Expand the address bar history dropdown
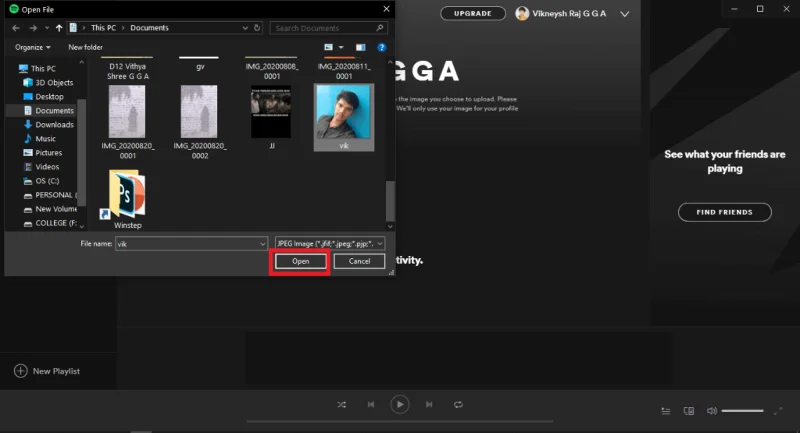The height and width of the screenshot is (433, 800). (245, 28)
